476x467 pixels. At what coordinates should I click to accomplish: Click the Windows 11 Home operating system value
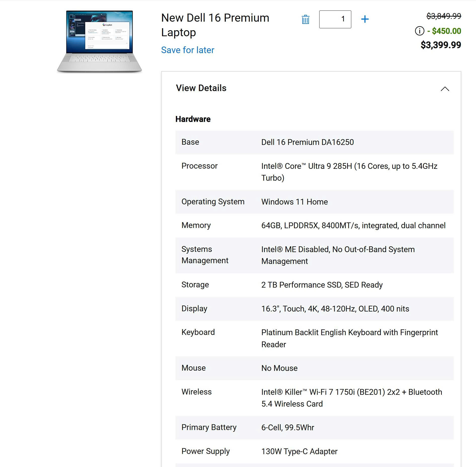(x=294, y=202)
